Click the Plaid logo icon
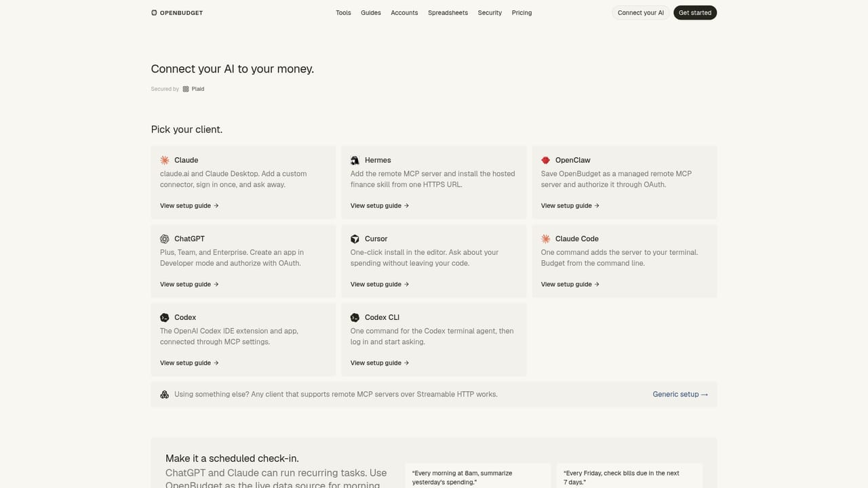This screenshot has width=868, height=488. 186,89
